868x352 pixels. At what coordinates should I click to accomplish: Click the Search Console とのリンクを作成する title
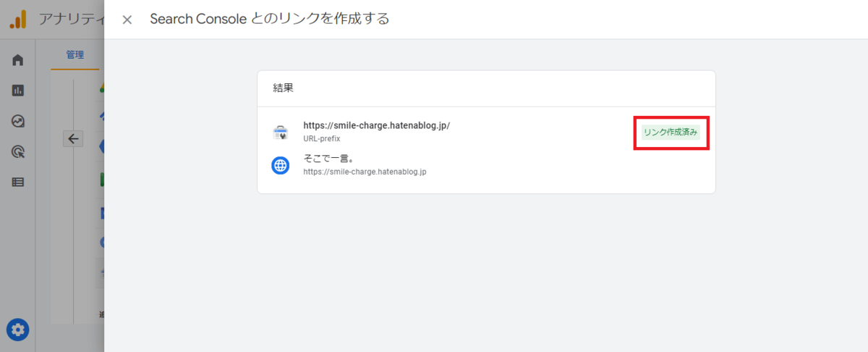269,20
